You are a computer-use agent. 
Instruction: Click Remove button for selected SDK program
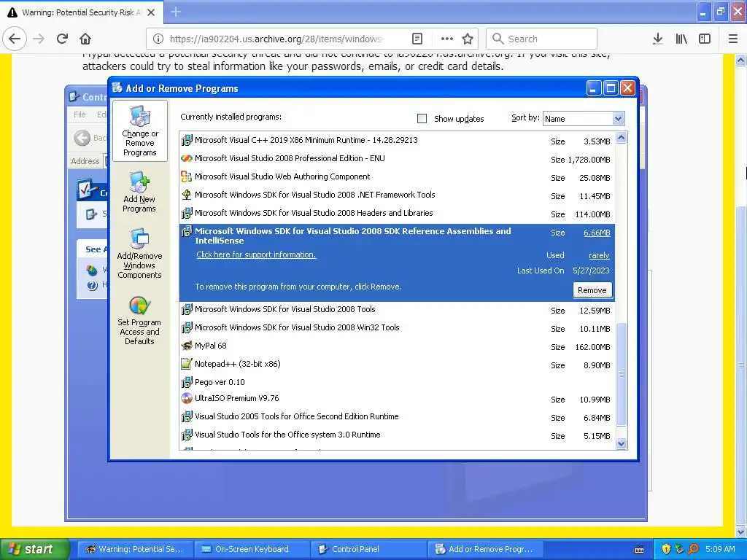(x=592, y=290)
